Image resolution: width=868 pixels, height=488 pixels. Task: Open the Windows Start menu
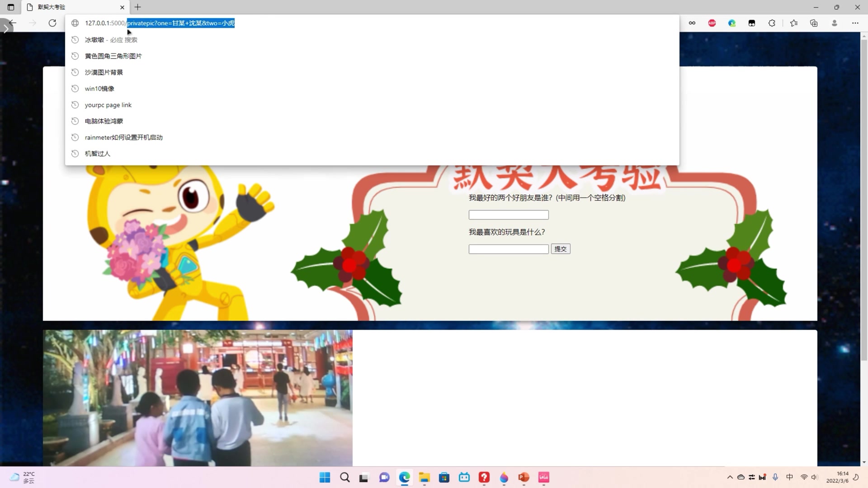coord(325,478)
